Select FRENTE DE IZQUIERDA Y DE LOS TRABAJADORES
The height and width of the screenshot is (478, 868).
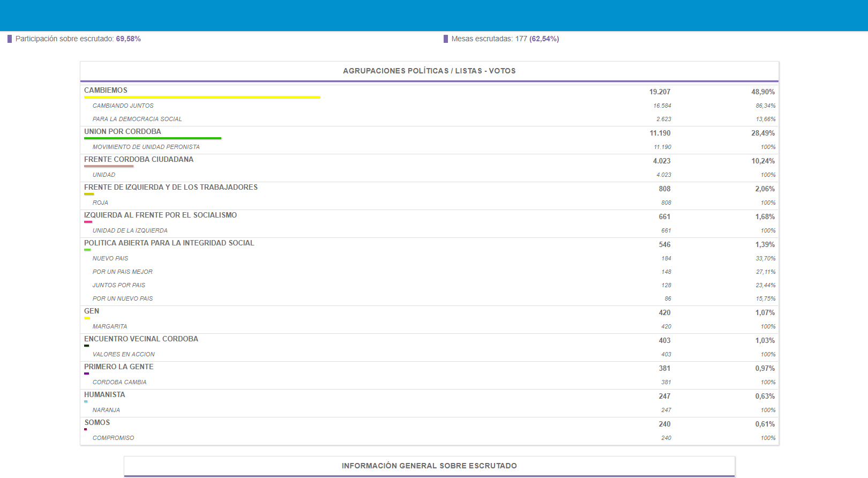170,187
